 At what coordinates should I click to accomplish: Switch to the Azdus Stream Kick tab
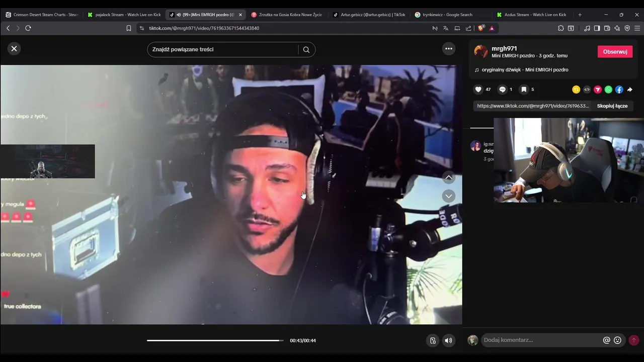click(x=532, y=15)
